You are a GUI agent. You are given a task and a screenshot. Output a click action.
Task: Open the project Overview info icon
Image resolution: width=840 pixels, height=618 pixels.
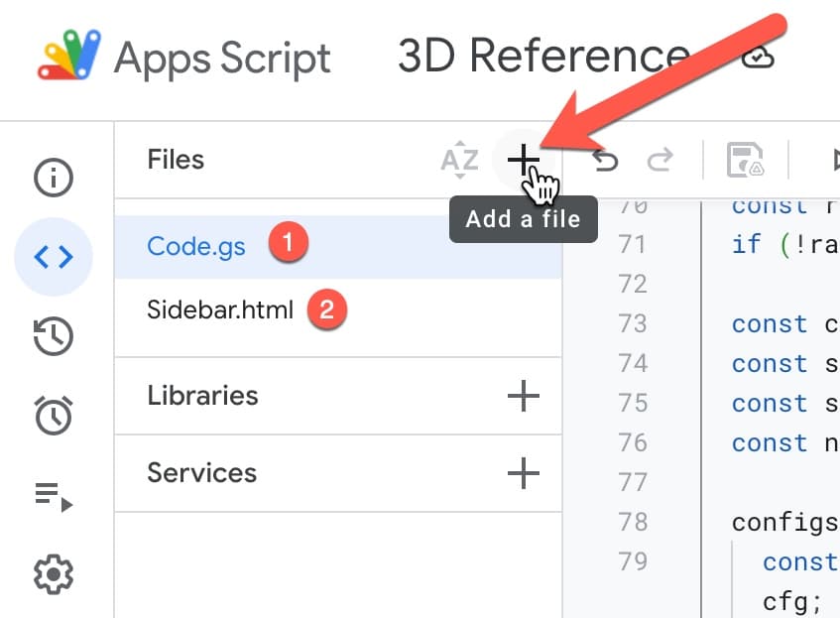[54, 178]
